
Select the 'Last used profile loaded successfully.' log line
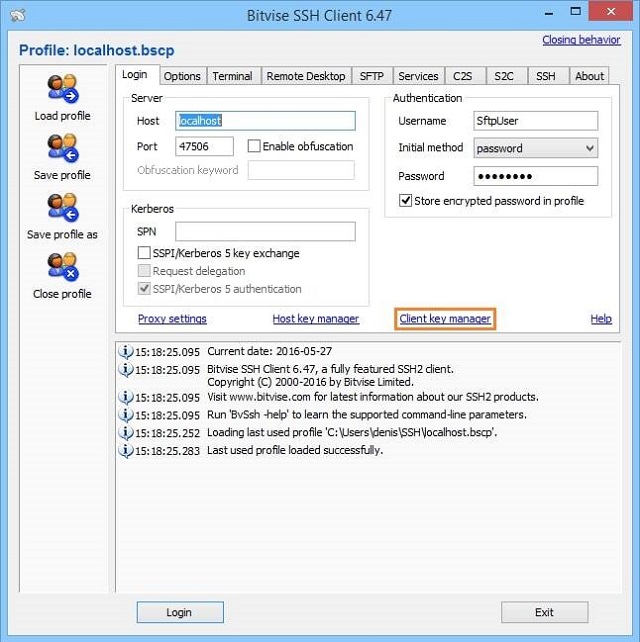[295, 450]
